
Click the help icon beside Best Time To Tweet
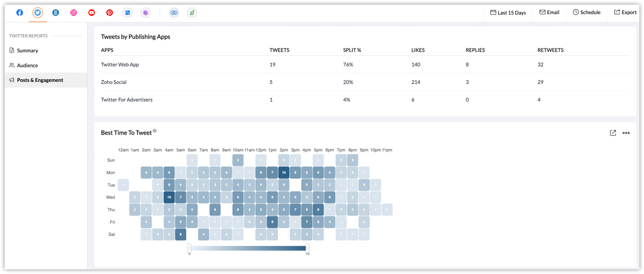coord(155,131)
